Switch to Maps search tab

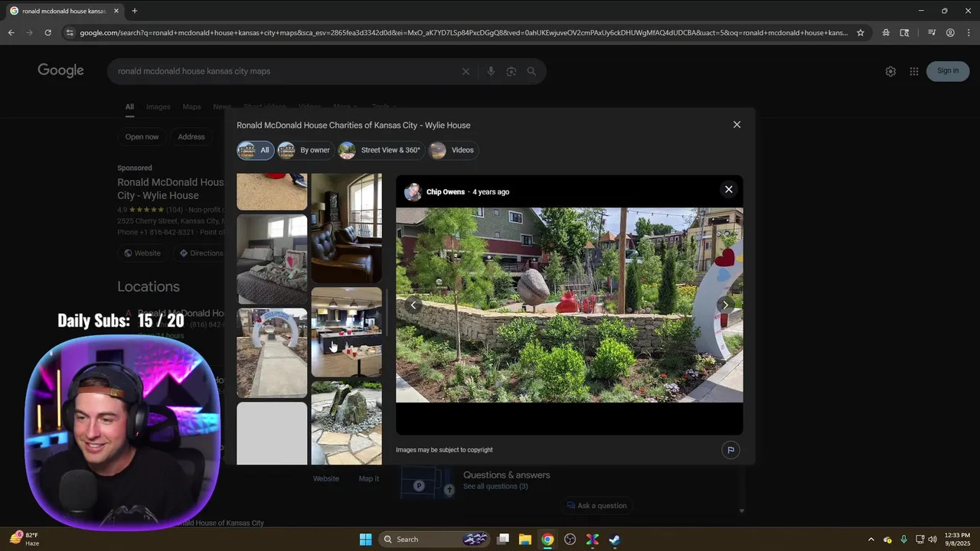tap(191, 107)
